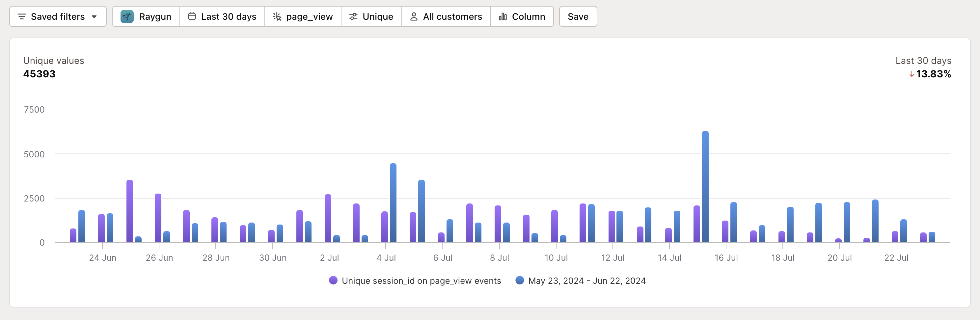Click the red downward arrow beside 13.83%
980x320 pixels.
coord(912,74)
